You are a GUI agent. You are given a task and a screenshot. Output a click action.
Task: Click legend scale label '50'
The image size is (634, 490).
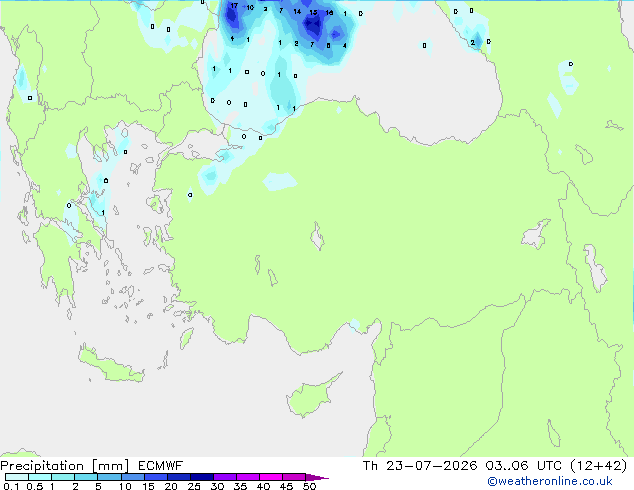point(309,486)
